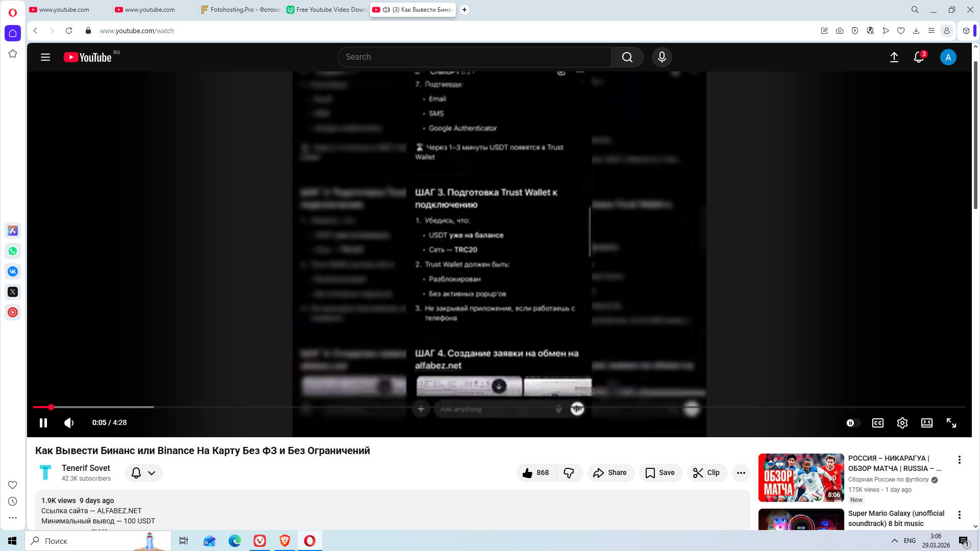Open Tenerif Sovet channel link
Image resolution: width=980 pixels, height=551 pixels.
[x=86, y=468]
